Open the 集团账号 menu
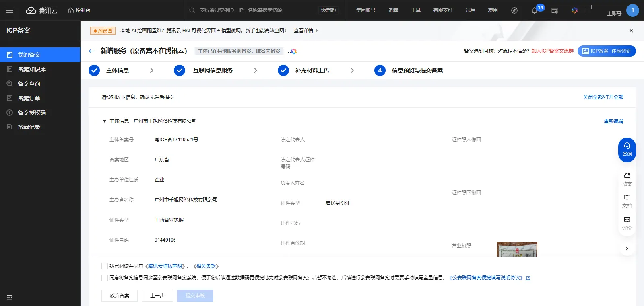644x306 pixels. 365,10
